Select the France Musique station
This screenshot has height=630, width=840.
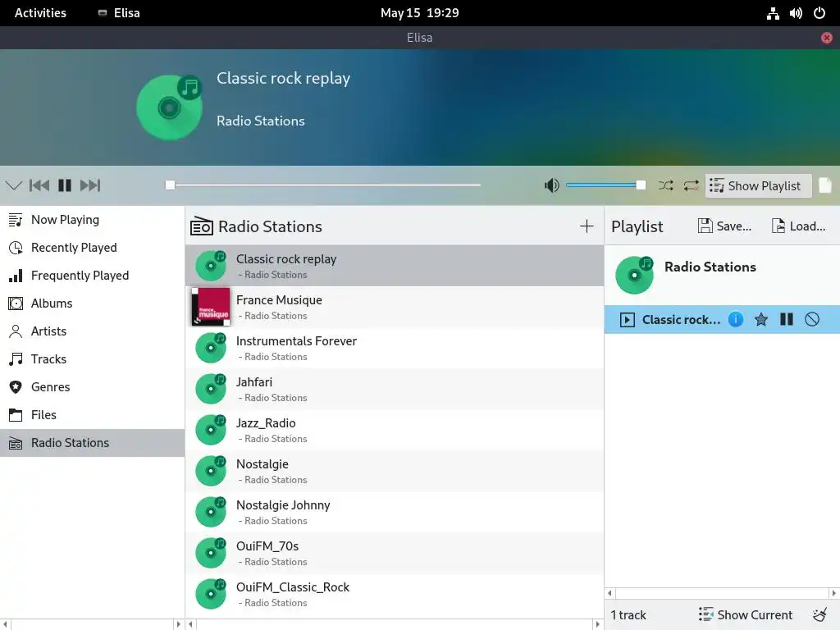point(395,307)
